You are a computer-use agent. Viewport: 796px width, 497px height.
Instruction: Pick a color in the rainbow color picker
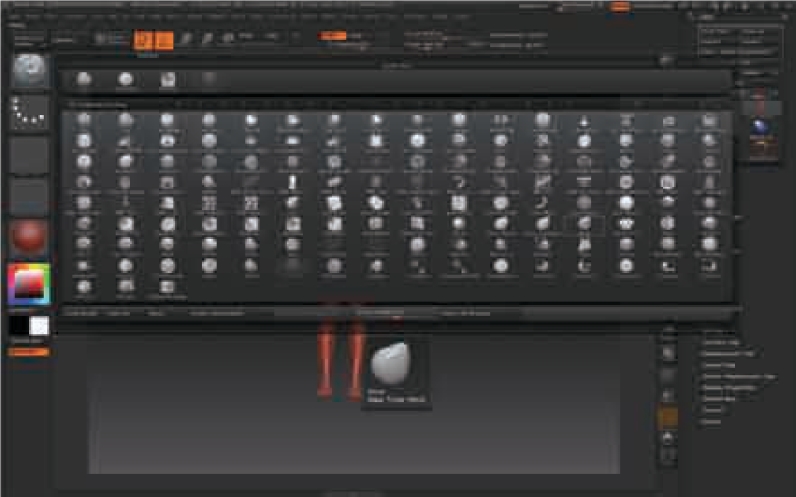click(29, 284)
